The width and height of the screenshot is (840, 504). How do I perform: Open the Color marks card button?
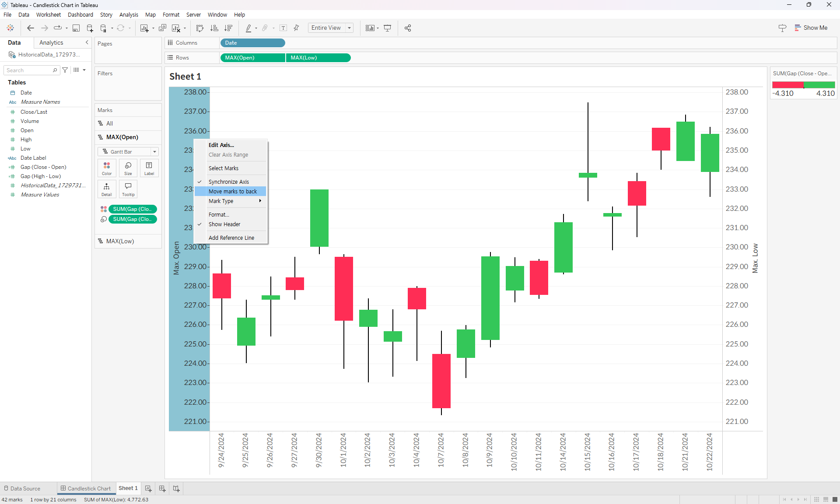coord(107,168)
